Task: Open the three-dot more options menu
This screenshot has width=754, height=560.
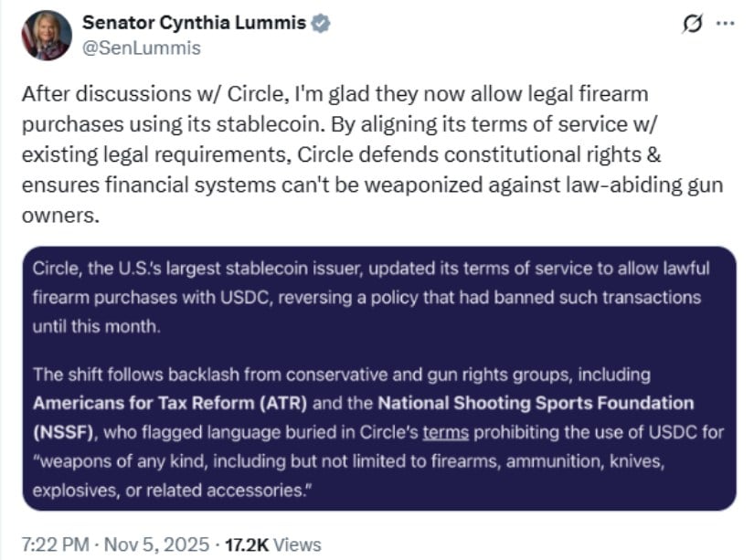Action: [x=725, y=25]
